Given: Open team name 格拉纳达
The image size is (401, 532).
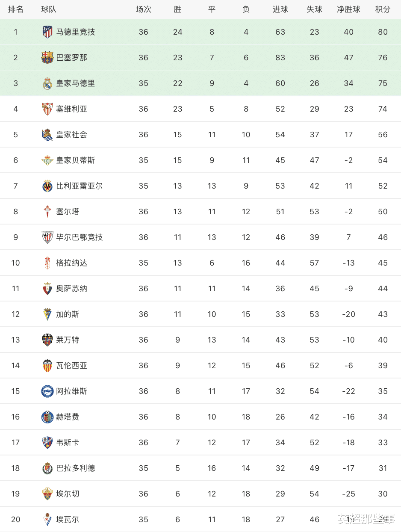Looking at the screenshot, I should [x=72, y=263].
